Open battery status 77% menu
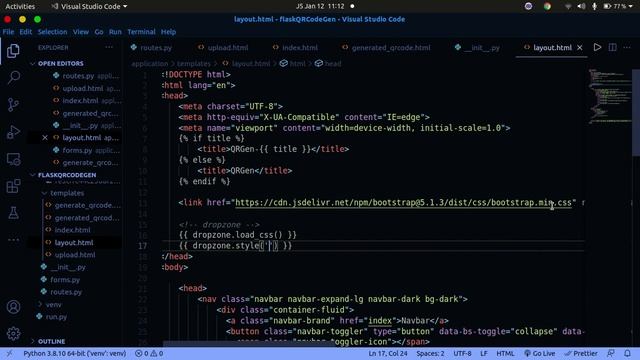 coord(617,7)
